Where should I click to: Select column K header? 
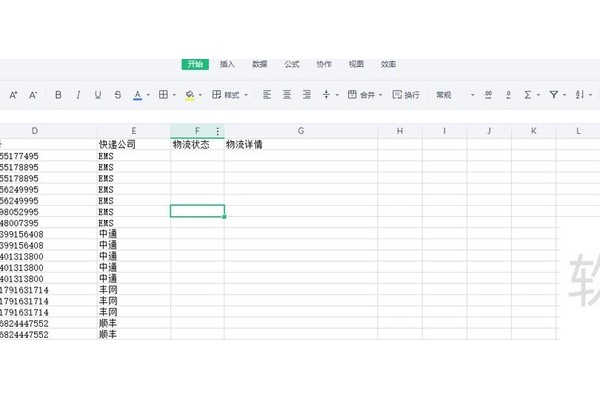pyautogui.click(x=534, y=131)
